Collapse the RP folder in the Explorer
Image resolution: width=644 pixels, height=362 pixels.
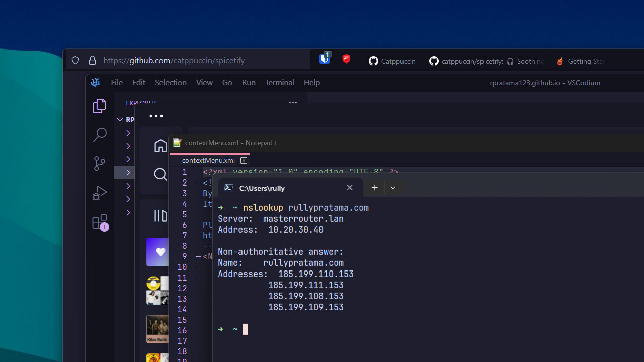(120, 120)
